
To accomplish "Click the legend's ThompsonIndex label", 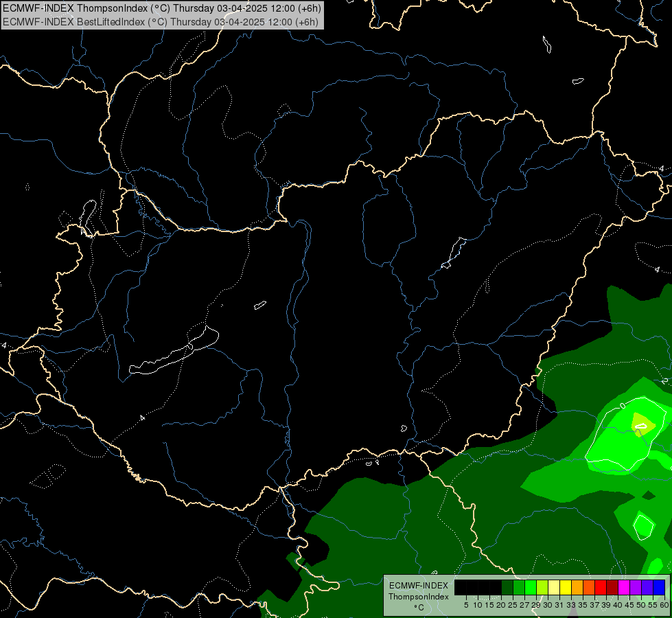I will click(x=418, y=597).
